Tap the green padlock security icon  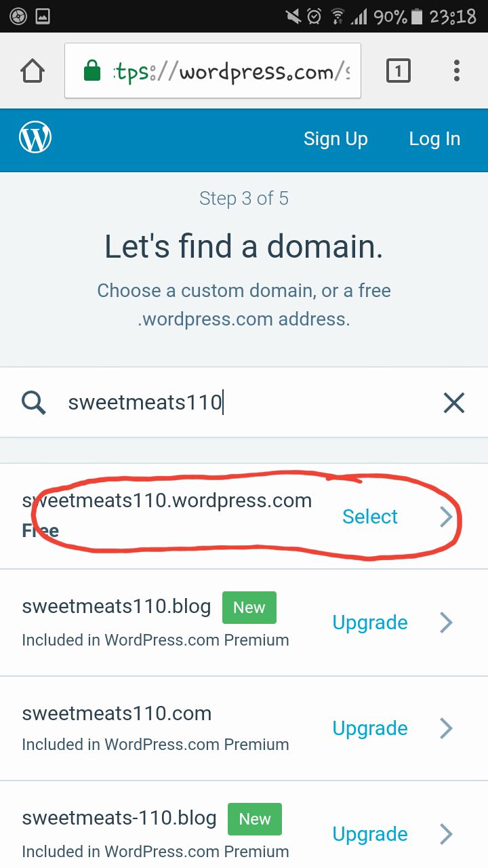tap(92, 71)
